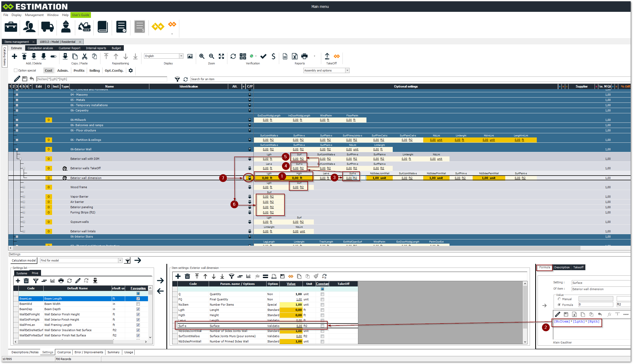Click the excavator equipment icon
Screen dimensions: 633x364
click(x=84, y=27)
